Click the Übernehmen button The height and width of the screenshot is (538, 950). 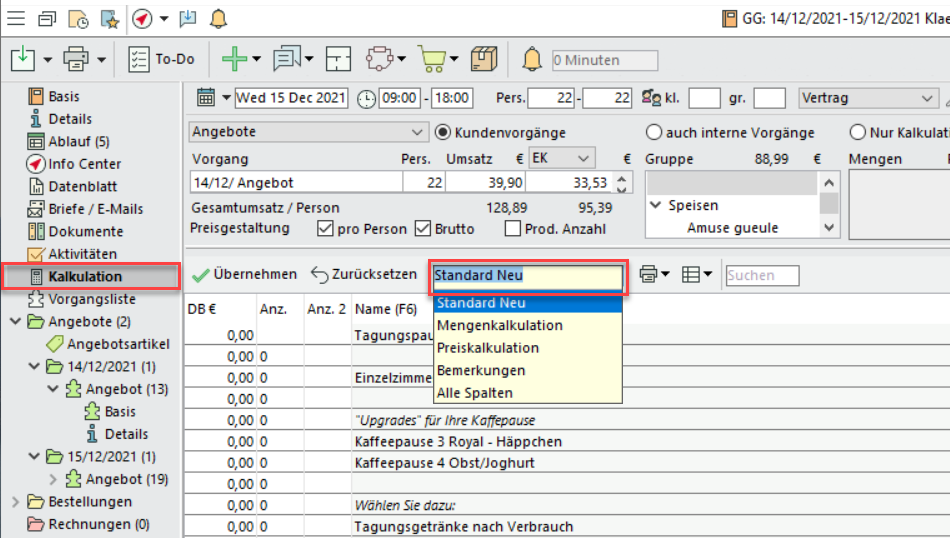pos(245,274)
